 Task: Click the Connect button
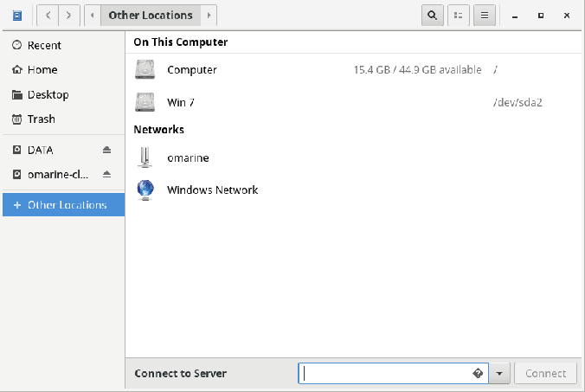[545, 374]
